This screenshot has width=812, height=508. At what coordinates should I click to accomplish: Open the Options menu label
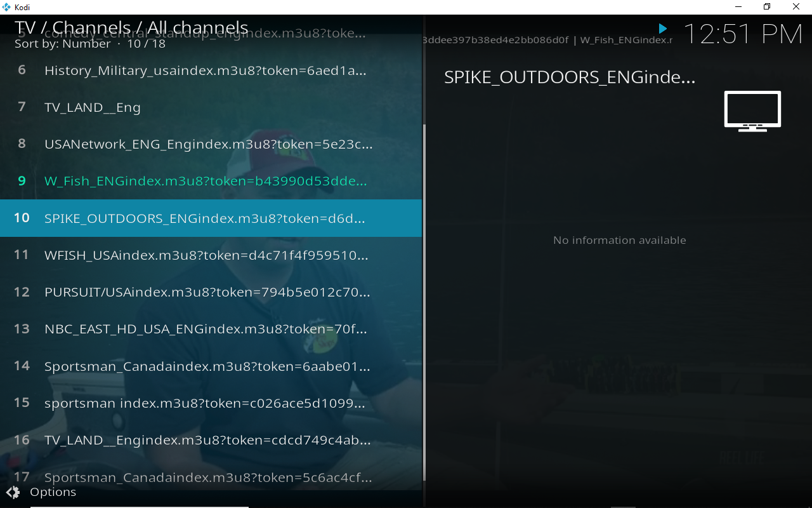tap(53, 492)
